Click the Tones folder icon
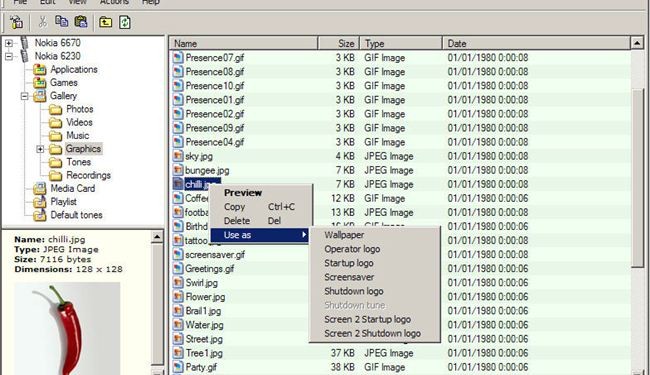 pyautogui.click(x=55, y=162)
